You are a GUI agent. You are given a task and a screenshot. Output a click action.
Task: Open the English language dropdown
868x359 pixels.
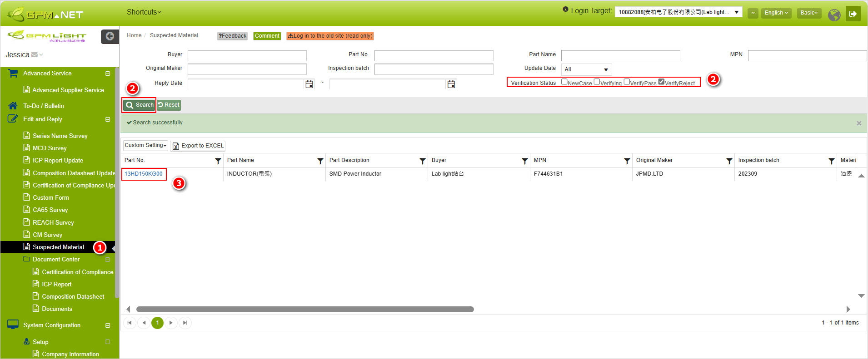tap(776, 13)
